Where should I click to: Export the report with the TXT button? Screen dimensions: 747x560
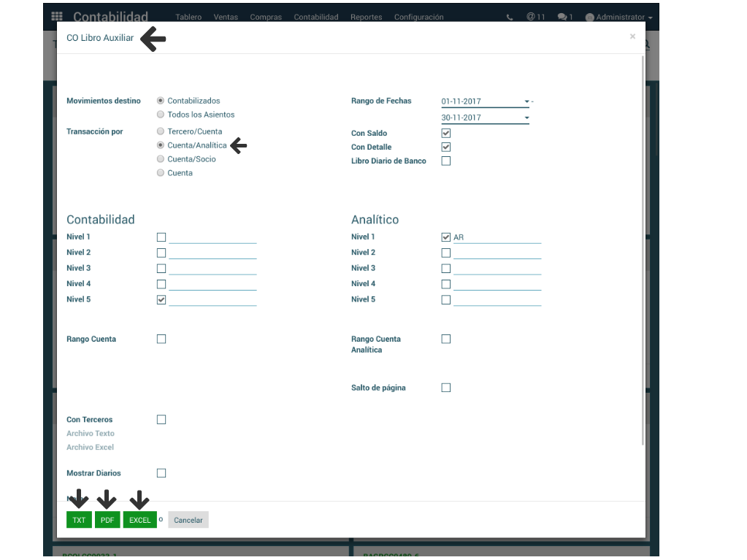coord(79,520)
